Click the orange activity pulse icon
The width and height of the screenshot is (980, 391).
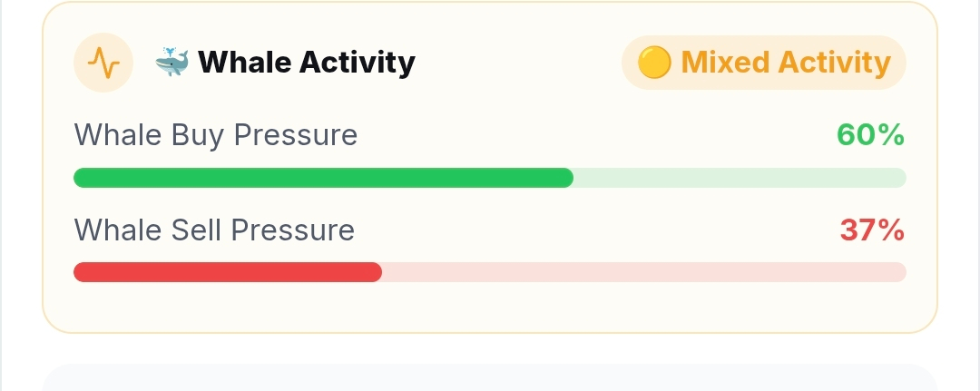103,63
